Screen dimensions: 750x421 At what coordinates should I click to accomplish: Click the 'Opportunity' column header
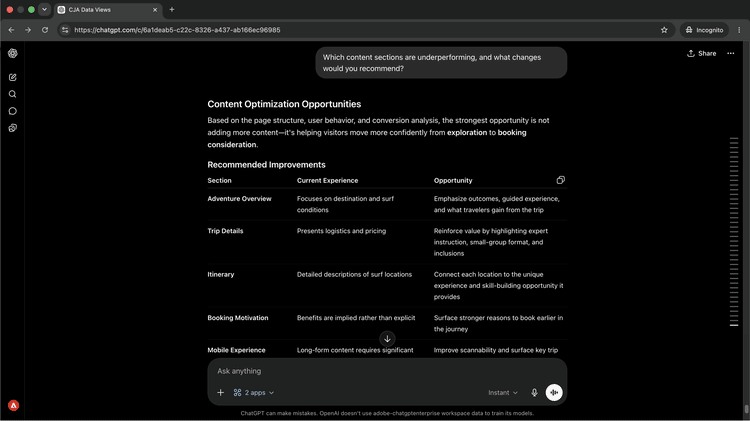[x=453, y=180]
